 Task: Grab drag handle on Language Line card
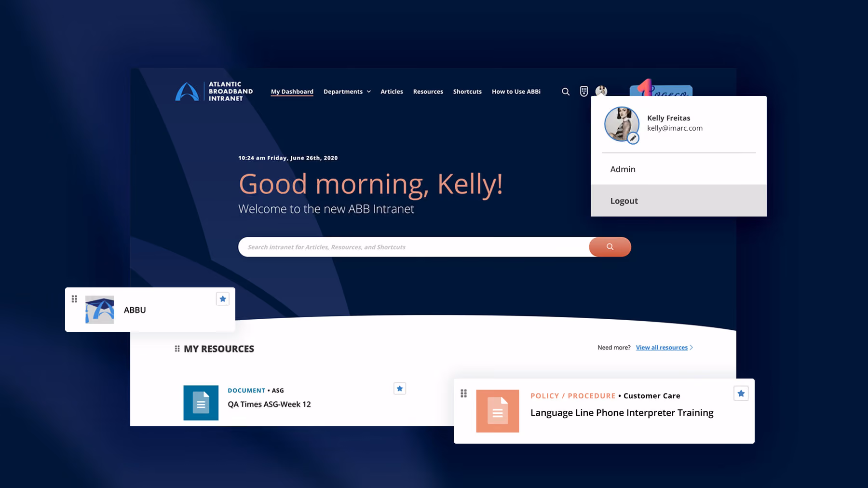pos(464,393)
